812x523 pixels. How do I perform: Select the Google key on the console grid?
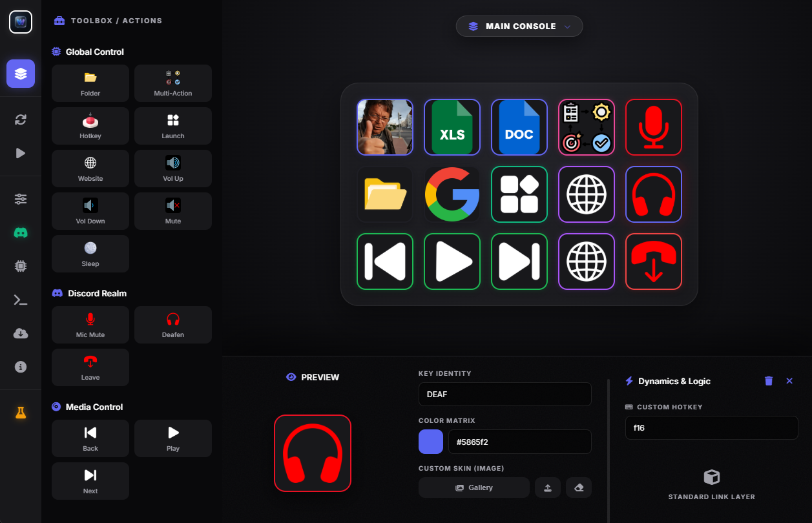click(x=452, y=194)
